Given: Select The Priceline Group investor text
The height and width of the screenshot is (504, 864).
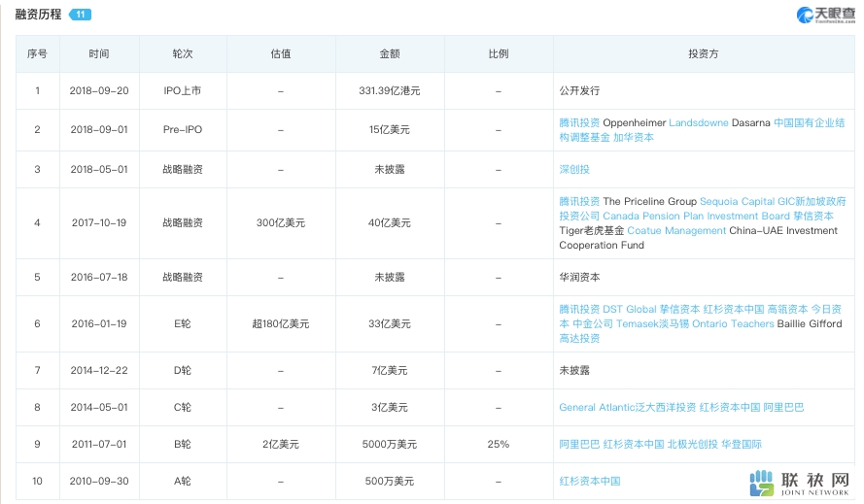Looking at the screenshot, I should tap(649, 202).
